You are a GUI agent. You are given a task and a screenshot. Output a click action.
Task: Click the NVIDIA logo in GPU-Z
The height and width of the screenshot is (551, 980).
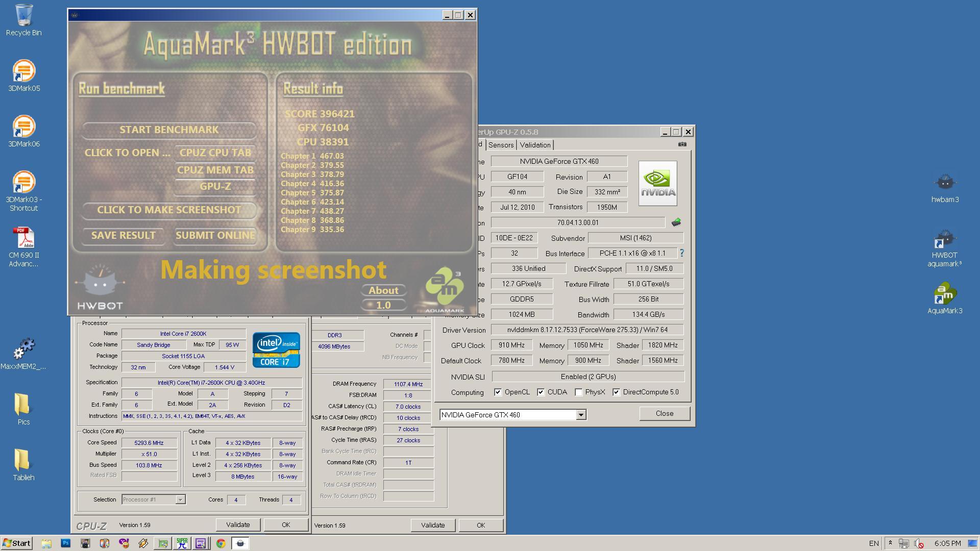click(658, 184)
